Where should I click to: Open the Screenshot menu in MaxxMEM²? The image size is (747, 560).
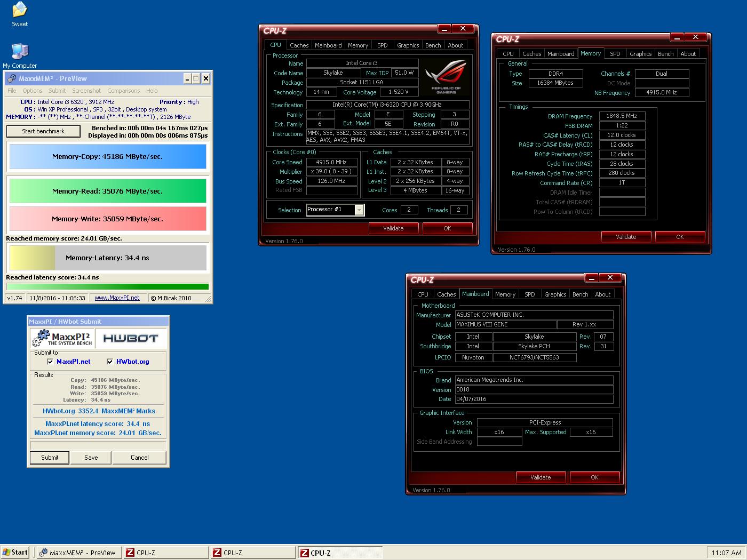[x=86, y=91]
